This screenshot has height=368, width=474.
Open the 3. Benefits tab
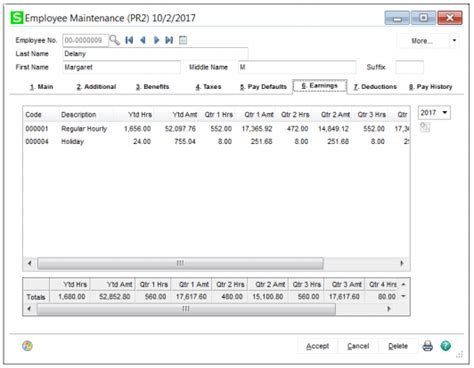pyautogui.click(x=153, y=87)
